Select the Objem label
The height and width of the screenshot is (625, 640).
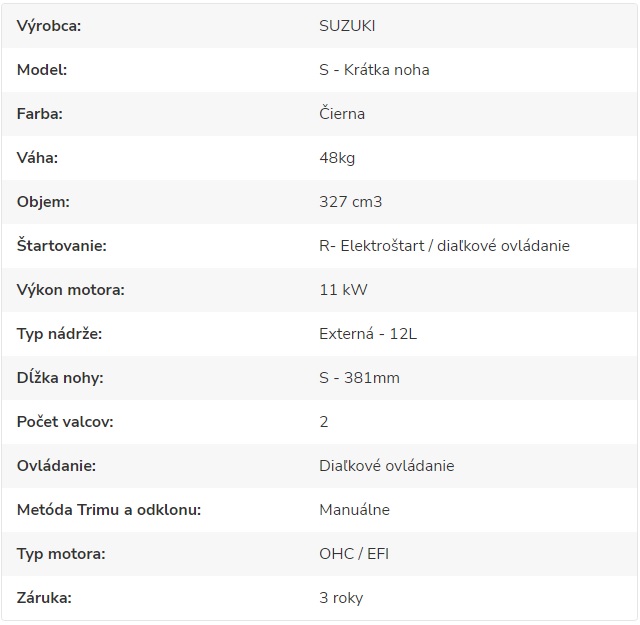pyautogui.click(x=43, y=202)
